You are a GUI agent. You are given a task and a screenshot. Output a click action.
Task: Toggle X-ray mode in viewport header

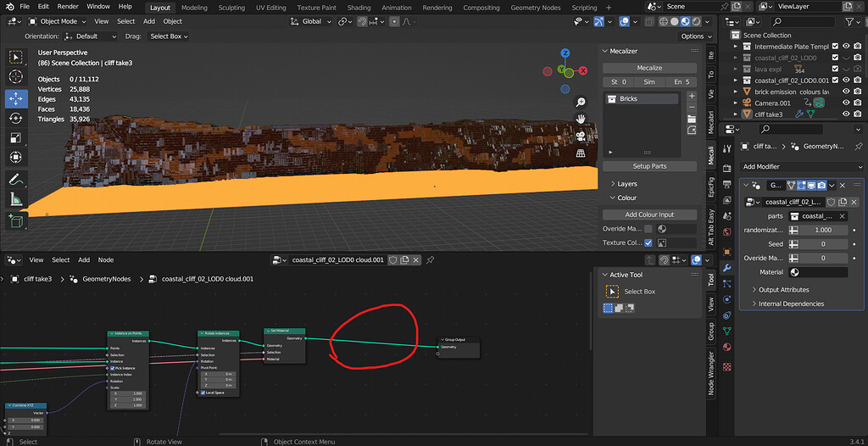648,21
